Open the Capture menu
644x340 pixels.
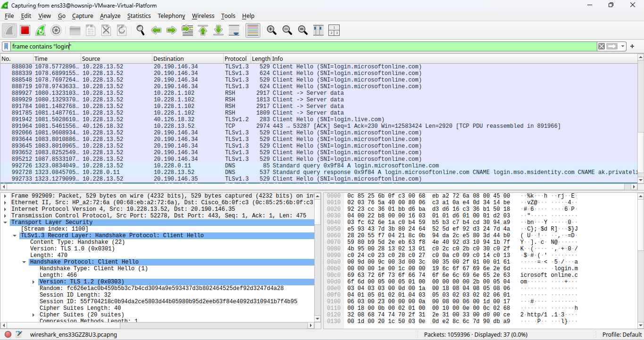[83, 16]
